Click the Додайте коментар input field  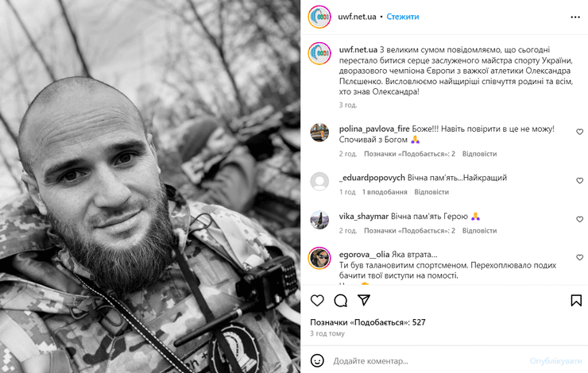(x=427, y=361)
